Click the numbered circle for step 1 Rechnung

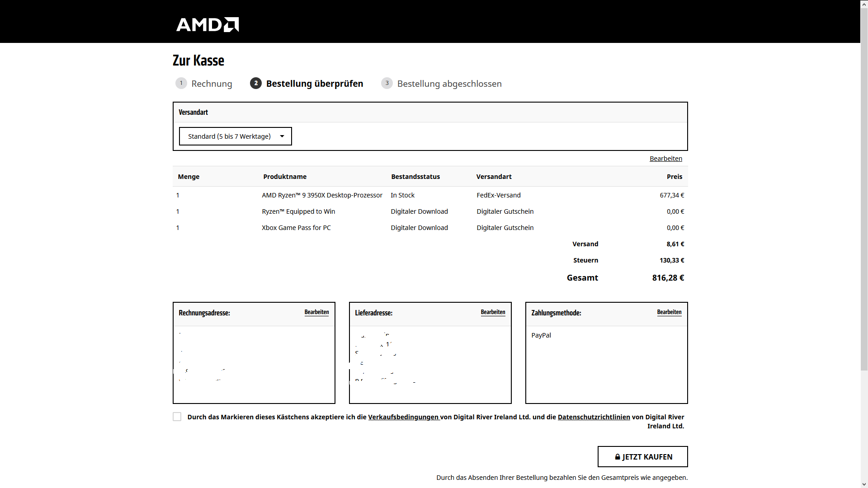click(181, 83)
